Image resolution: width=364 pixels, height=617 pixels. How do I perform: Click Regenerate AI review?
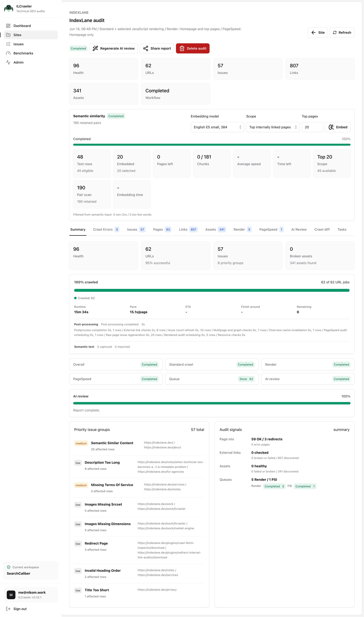click(x=113, y=49)
